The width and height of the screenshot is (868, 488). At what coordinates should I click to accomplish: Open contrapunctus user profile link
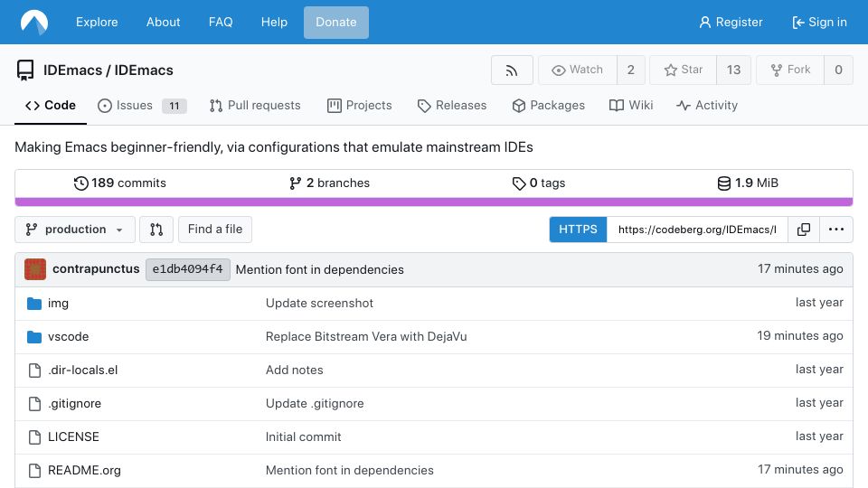coord(96,269)
